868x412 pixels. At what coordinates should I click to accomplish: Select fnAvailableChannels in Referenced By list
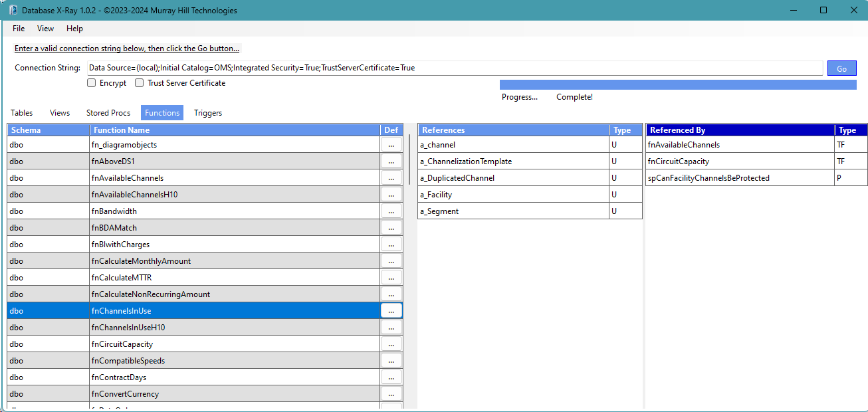740,144
